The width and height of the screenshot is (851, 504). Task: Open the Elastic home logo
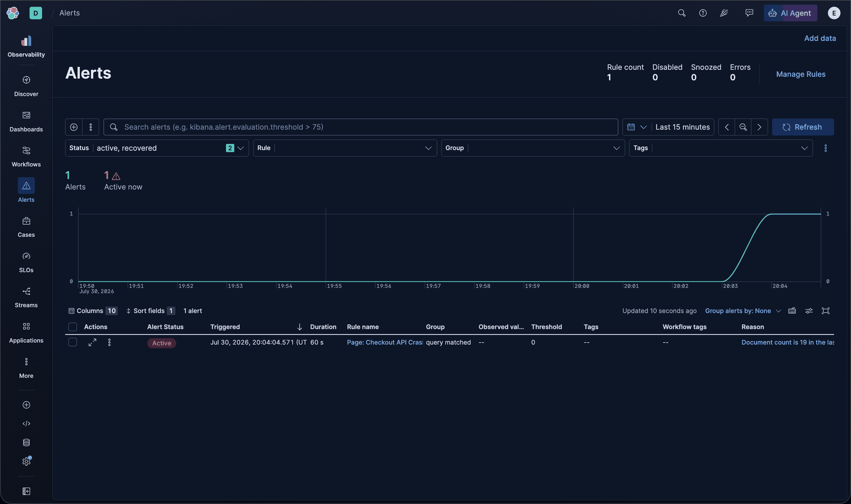13,13
